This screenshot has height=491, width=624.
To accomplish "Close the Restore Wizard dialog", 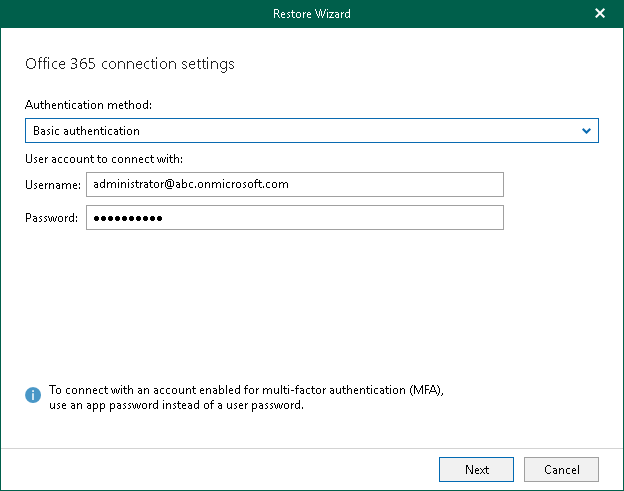I will [600, 14].
